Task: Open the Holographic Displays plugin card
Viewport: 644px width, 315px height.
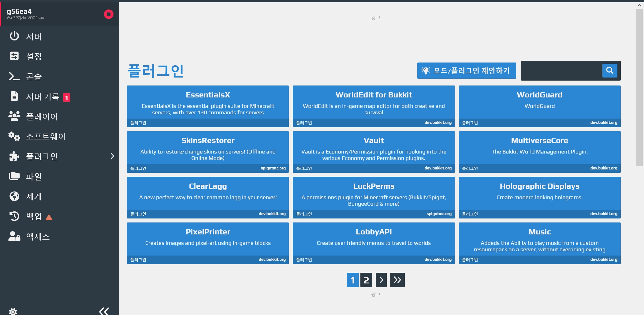Action: coord(540,197)
